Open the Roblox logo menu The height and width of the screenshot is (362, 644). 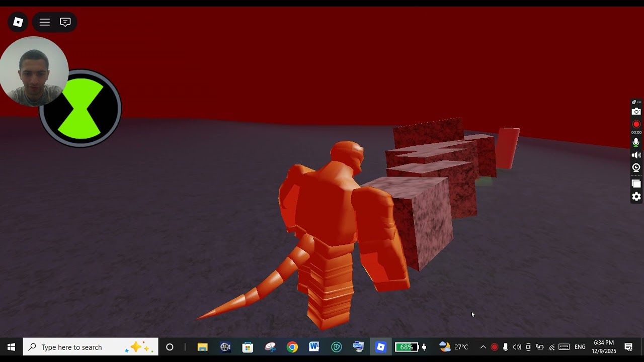click(18, 22)
